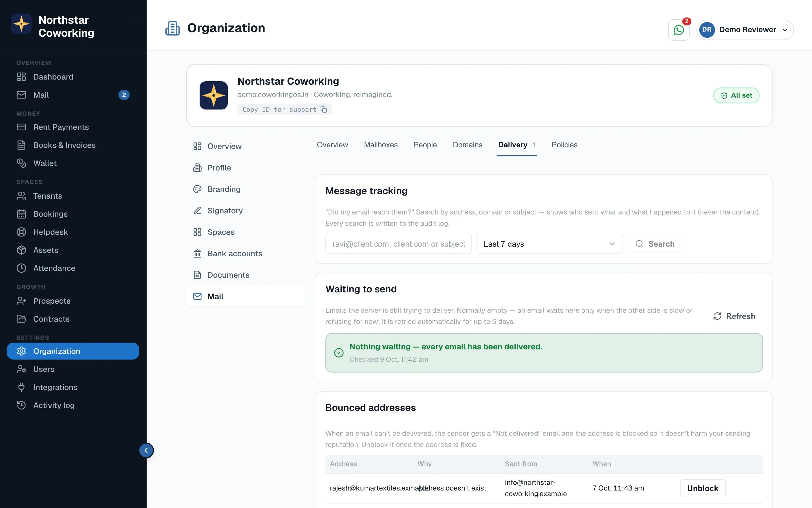This screenshot has width=812, height=508.
Task: Open the Tenants section
Action: [x=73, y=196]
